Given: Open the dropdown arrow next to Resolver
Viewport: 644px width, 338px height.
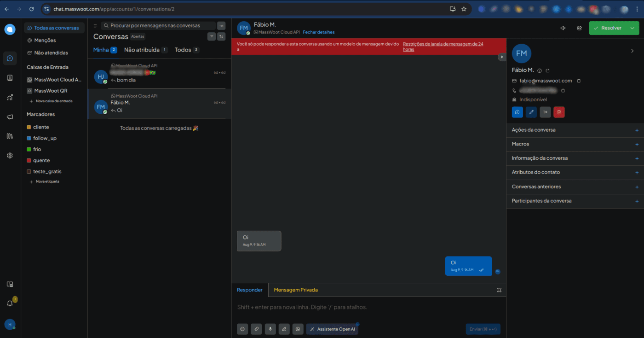Looking at the screenshot, I should (633, 28).
